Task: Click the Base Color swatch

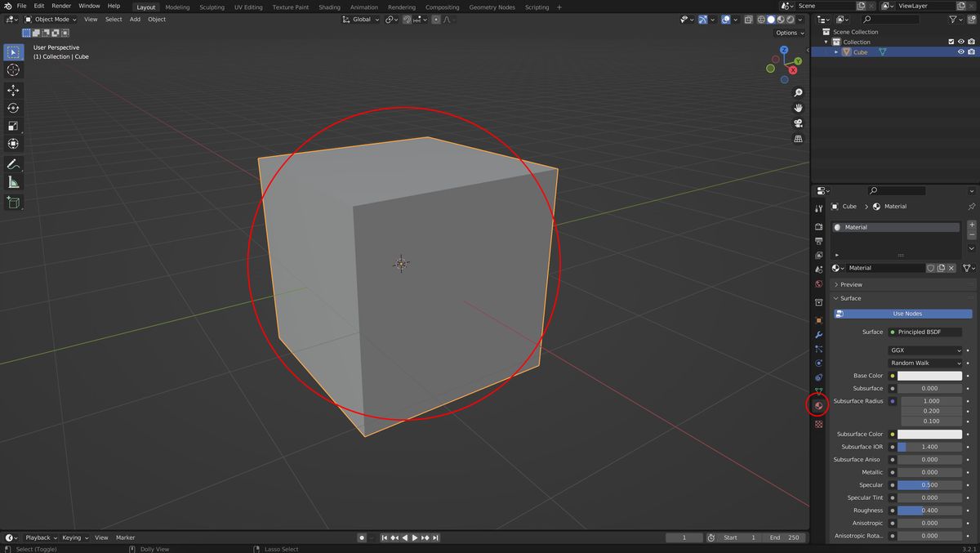Action: [x=929, y=376]
